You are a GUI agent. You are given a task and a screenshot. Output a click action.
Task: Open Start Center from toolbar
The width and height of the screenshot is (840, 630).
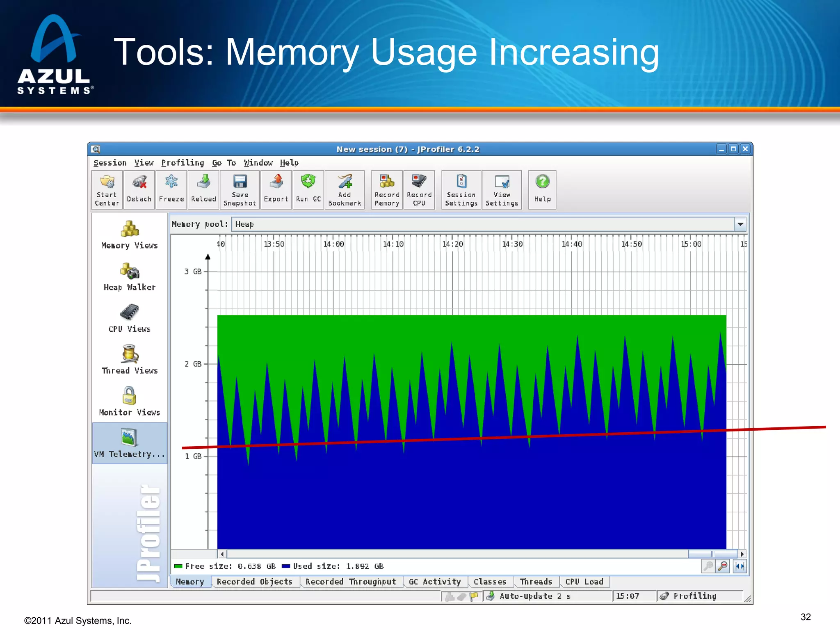point(107,190)
